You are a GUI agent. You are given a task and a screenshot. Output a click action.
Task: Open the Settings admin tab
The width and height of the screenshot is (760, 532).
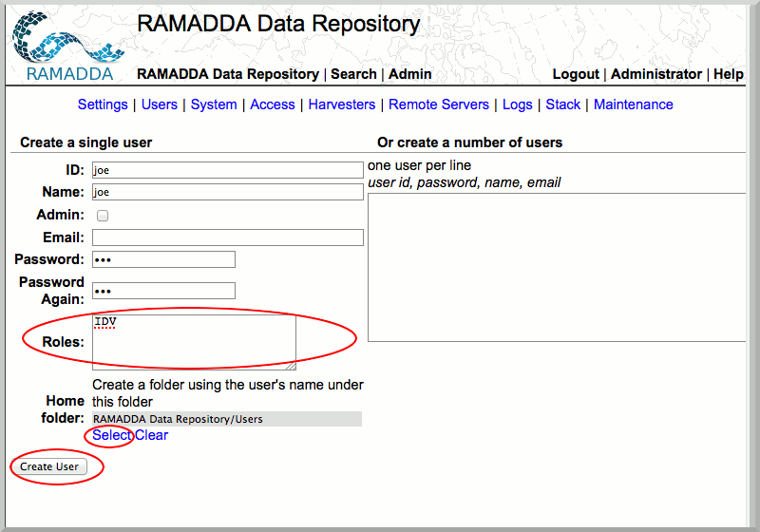(103, 104)
